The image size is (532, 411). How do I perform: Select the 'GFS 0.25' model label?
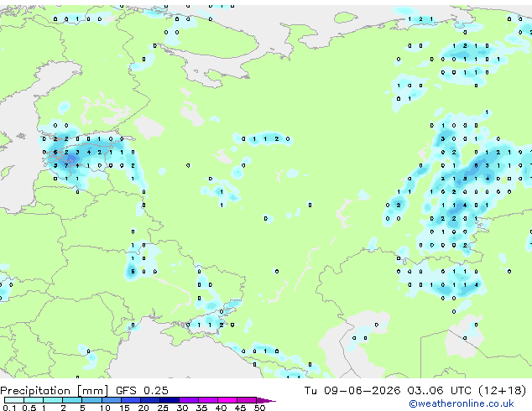point(142,391)
